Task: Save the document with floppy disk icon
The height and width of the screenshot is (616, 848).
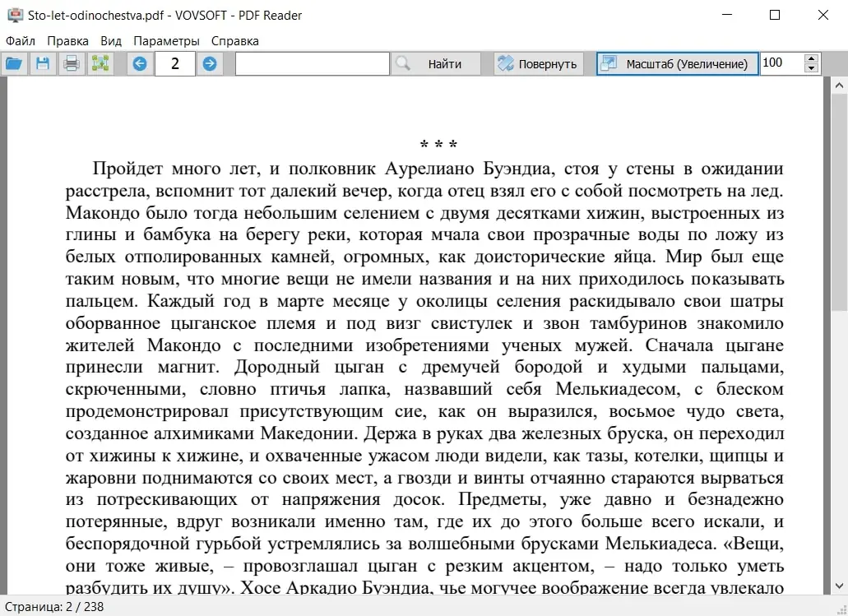Action: tap(43, 64)
